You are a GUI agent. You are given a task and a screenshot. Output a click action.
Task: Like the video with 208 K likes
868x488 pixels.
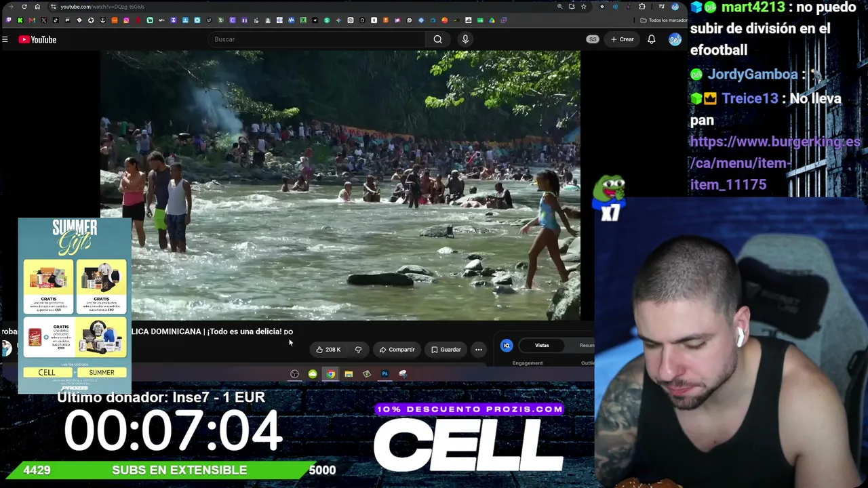coord(329,350)
